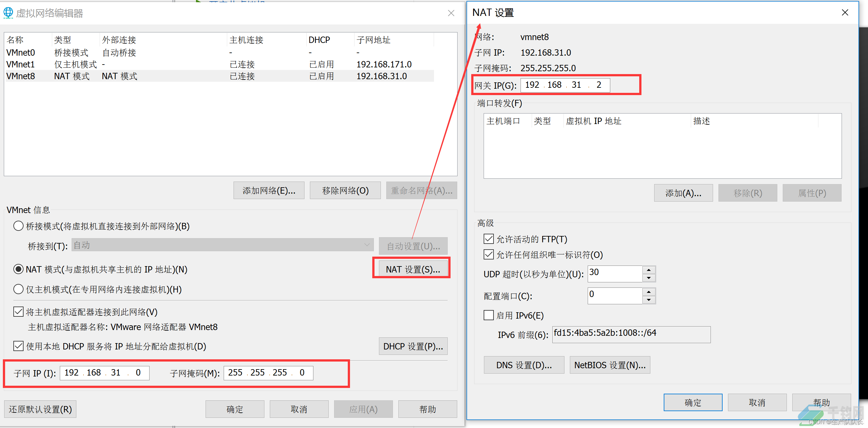
Task: Click the UDP 超时 value field
Action: (x=615, y=274)
